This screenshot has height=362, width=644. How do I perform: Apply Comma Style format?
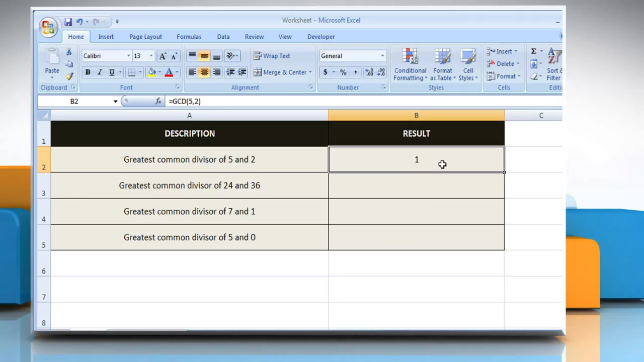355,72
